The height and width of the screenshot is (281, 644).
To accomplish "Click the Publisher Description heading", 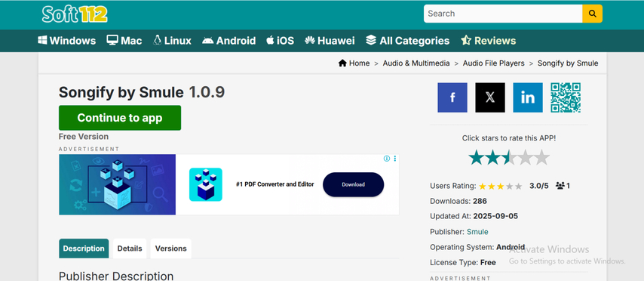I will point(116,276).
